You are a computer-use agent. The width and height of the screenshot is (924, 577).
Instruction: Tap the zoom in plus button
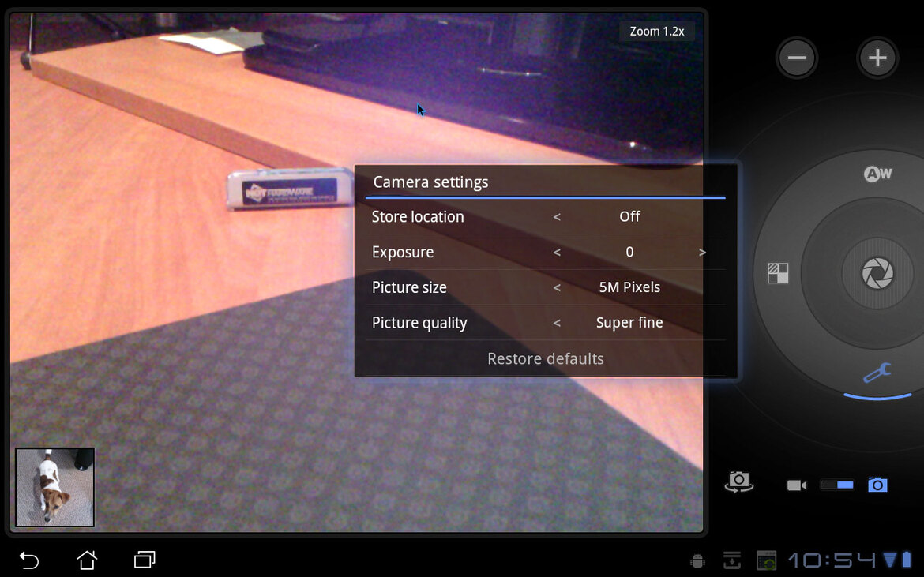[877, 58]
